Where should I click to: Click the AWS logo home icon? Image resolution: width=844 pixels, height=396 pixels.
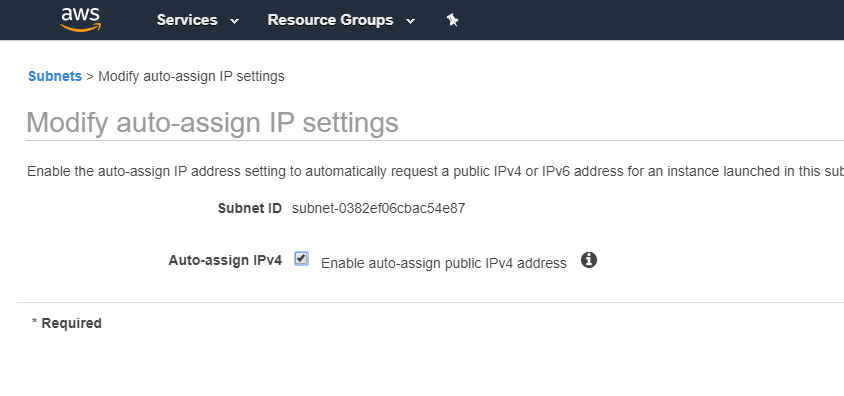[x=80, y=20]
